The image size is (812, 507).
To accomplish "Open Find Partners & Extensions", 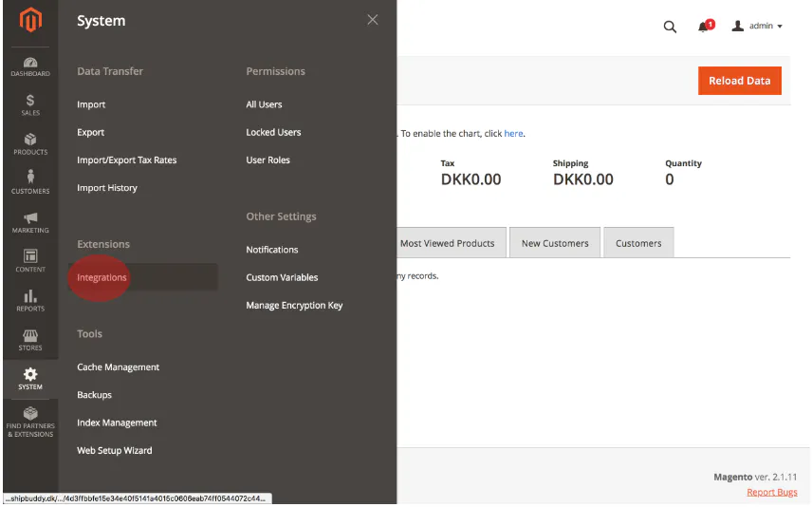I will point(30,422).
